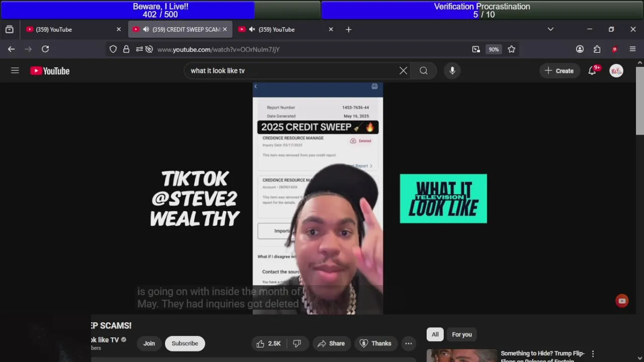The image size is (644, 362).
Task: Switch to the third (359) YouTube tab
Action: [x=286, y=29]
